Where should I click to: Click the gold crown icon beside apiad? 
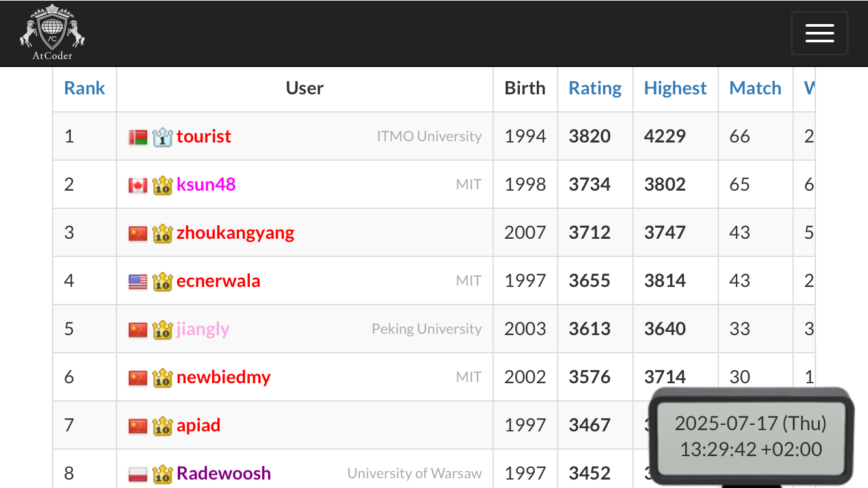[x=162, y=426]
